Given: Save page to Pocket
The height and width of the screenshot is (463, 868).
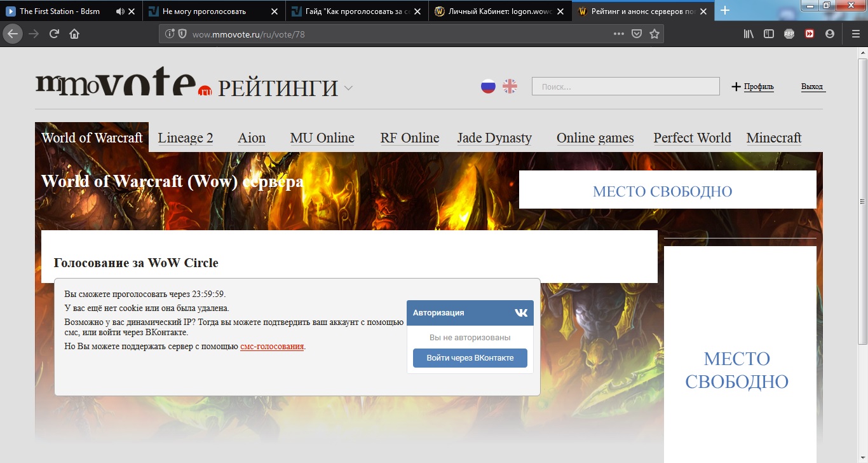Looking at the screenshot, I should [636, 34].
